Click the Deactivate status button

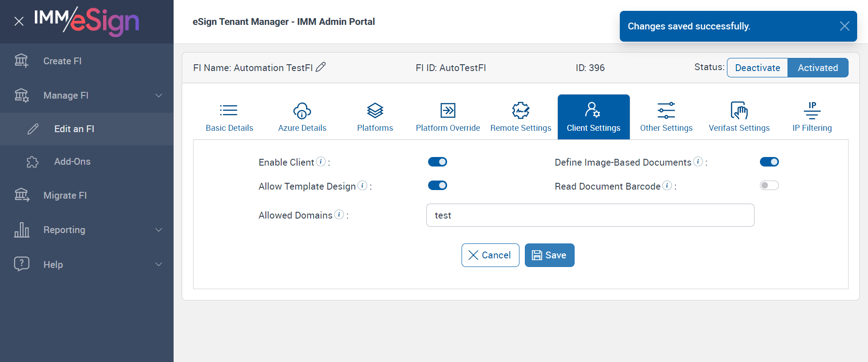pyautogui.click(x=757, y=68)
